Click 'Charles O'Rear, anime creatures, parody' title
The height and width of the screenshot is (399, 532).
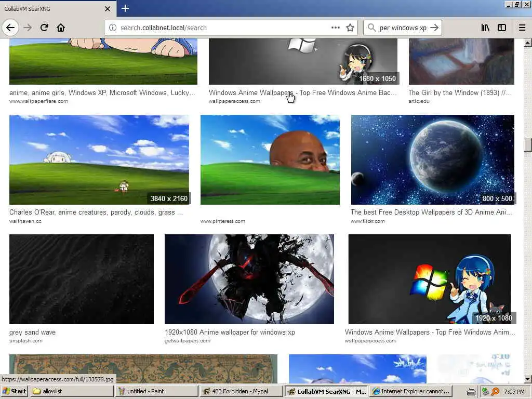96,212
